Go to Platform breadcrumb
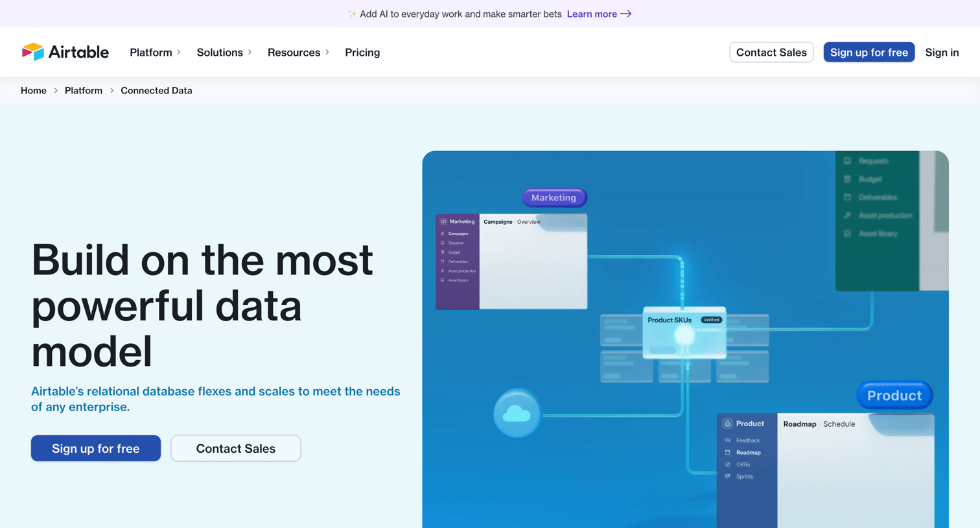 point(84,90)
